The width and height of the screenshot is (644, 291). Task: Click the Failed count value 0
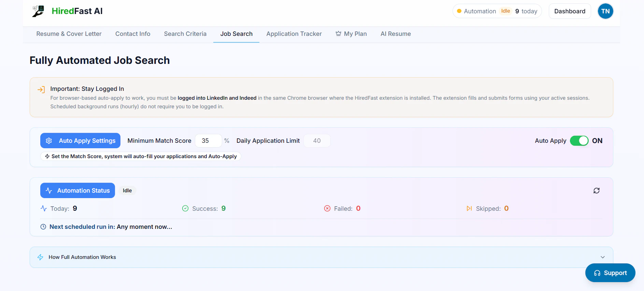[x=358, y=208]
